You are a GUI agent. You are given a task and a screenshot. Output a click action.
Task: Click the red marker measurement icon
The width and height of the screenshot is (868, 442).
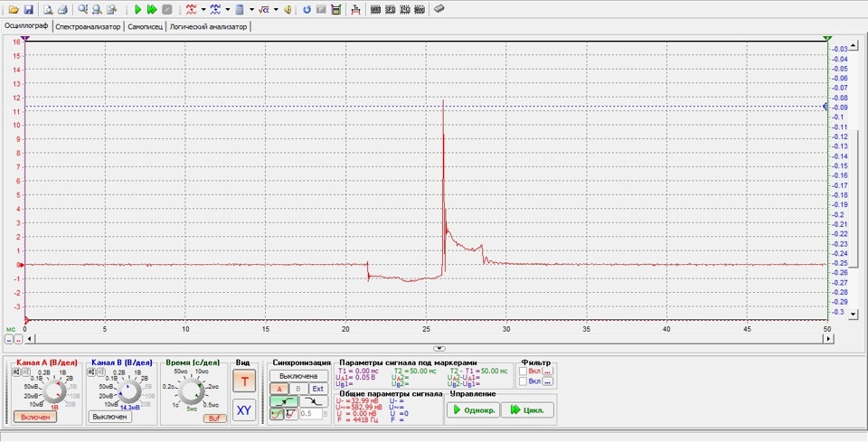point(355,9)
